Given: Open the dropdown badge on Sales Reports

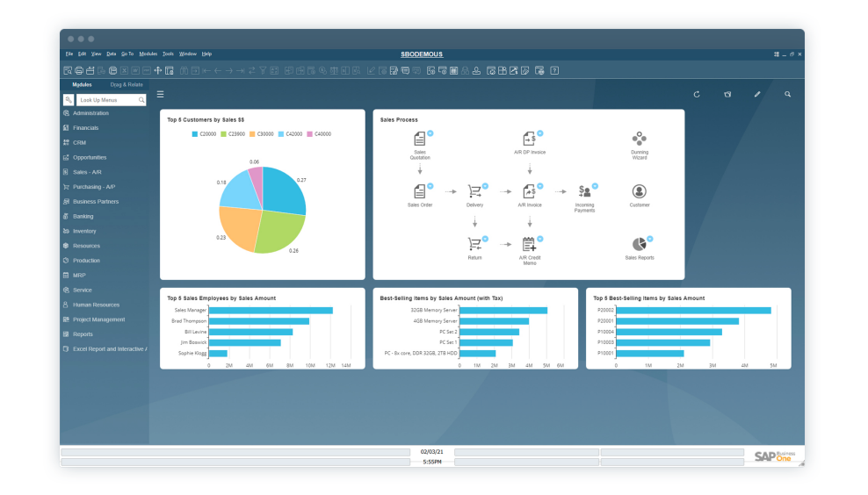Looking at the screenshot, I should click(x=650, y=239).
